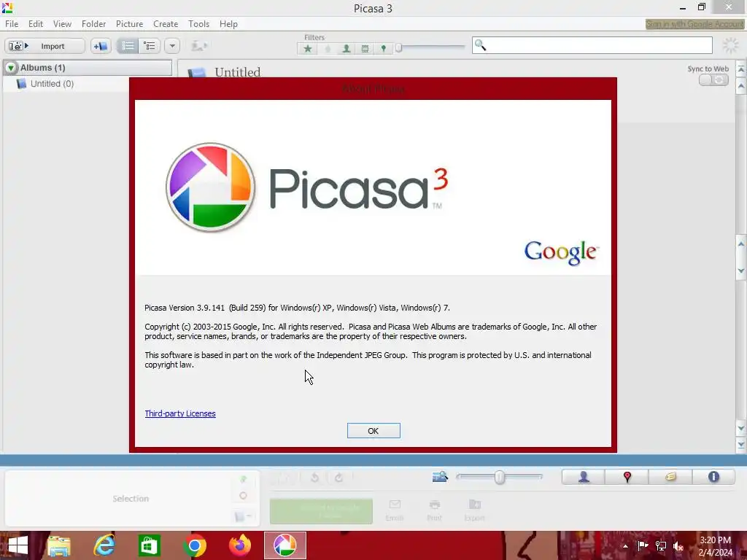The width and height of the screenshot is (747, 560).
Task: Launch Google Chrome from taskbar
Action: click(194, 545)
